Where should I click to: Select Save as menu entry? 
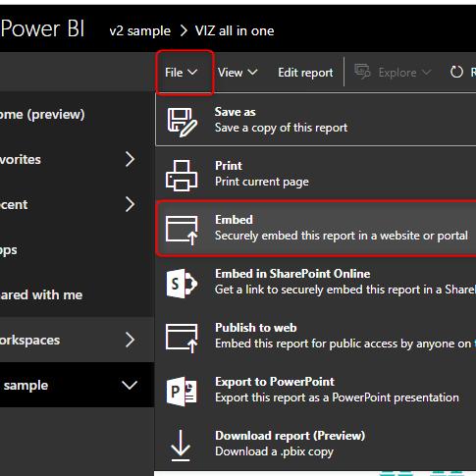pyautogui.click(x=316, y=120)
